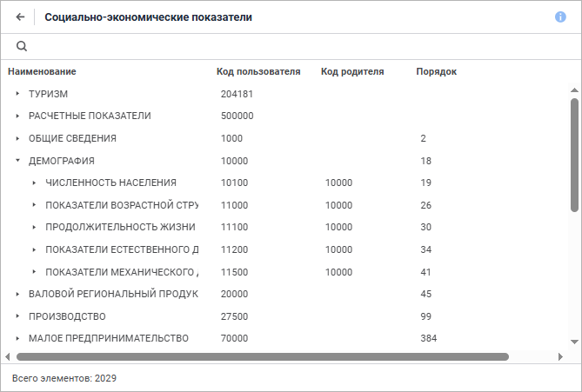
Task: Click order value 26
Action: (425, 205)
